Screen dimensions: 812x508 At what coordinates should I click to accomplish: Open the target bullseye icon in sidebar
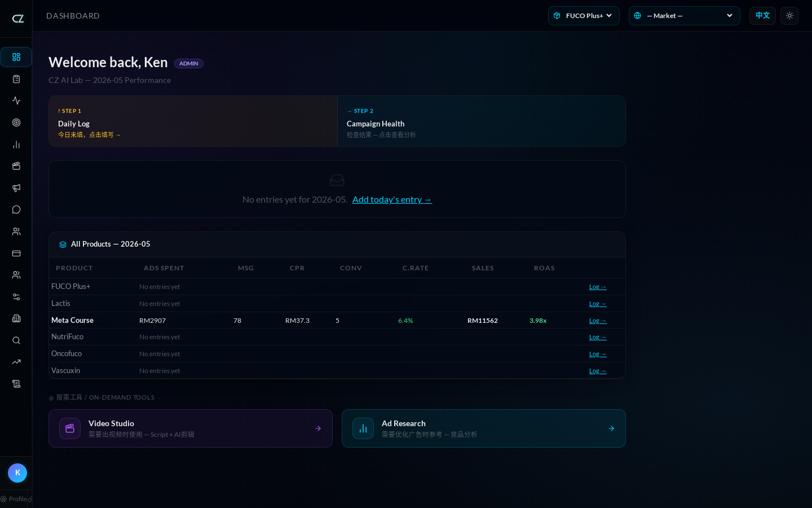[16, 122]
